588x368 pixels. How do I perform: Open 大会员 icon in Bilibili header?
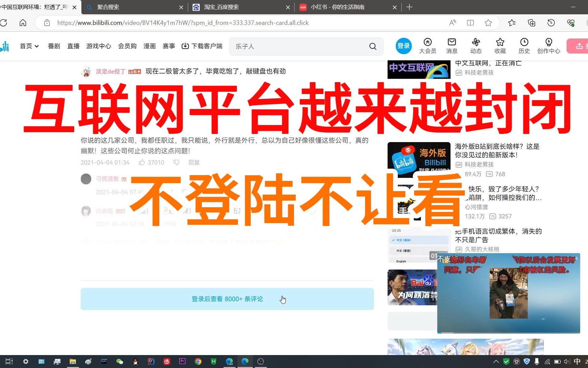(427, 46)
